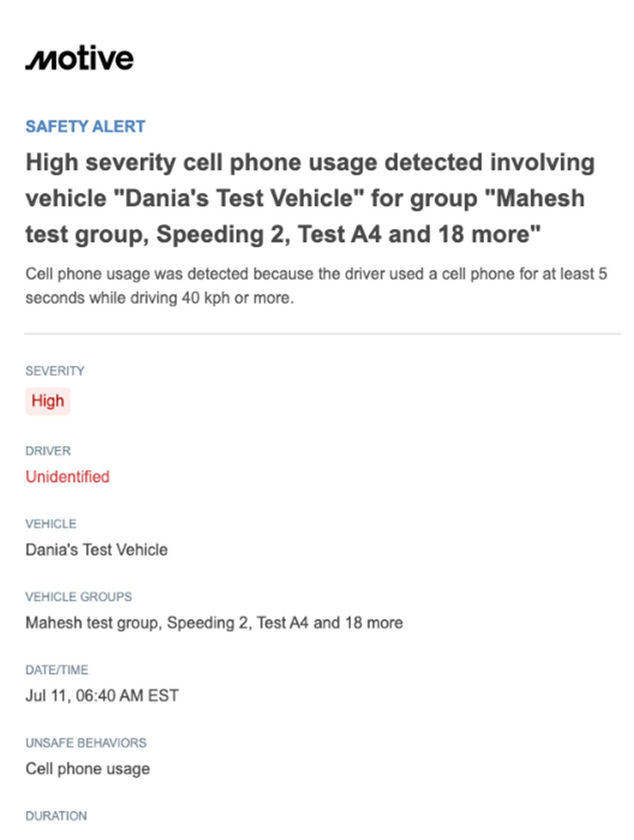Click the UNSAFE BEHAVIORS field label
The height and width of the screenshot is (840, 634).
click(x=86, y=742)
